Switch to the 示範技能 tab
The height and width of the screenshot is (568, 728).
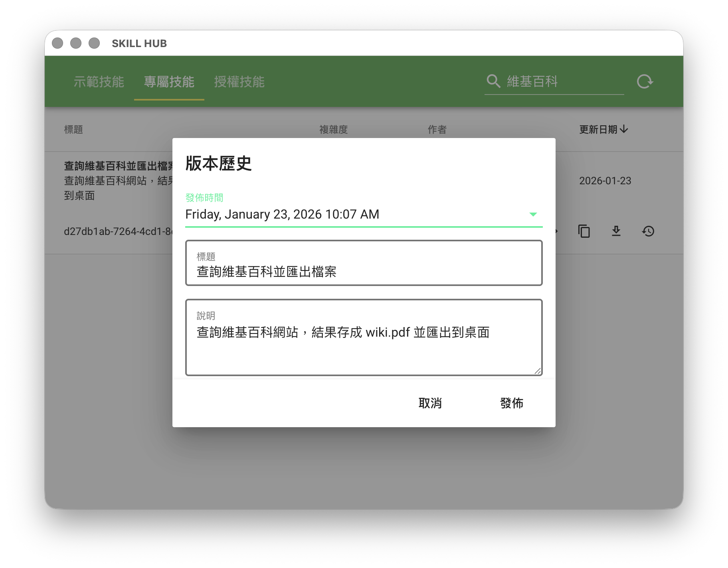pos(99,82)
